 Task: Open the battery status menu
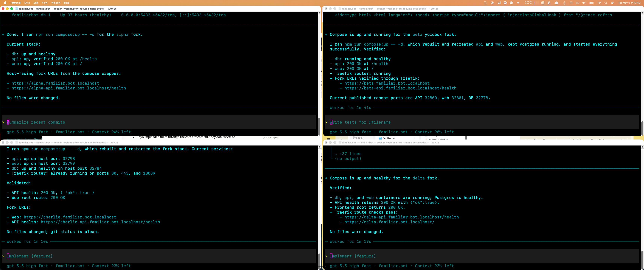592,3
